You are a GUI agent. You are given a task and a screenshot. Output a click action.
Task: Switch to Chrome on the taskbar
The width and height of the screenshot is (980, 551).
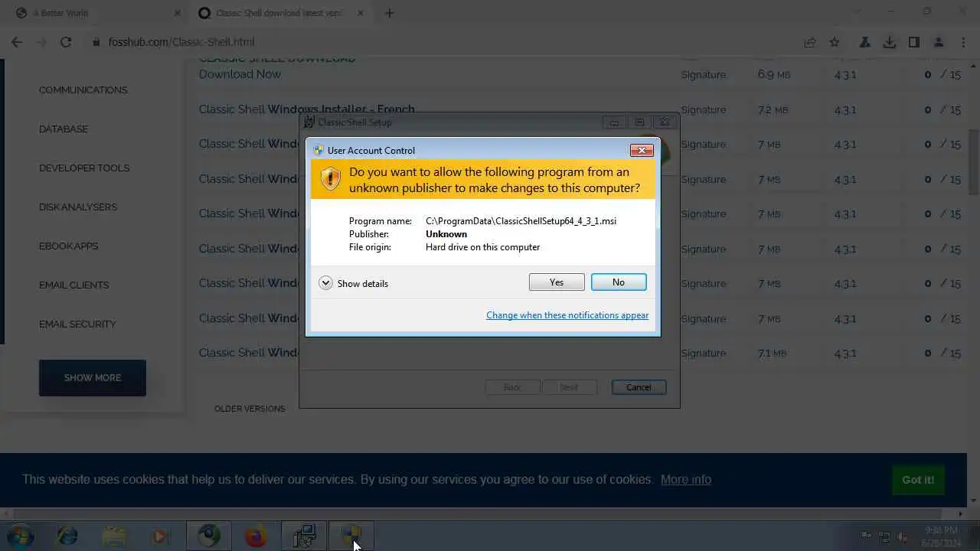(x=209, y=536)
